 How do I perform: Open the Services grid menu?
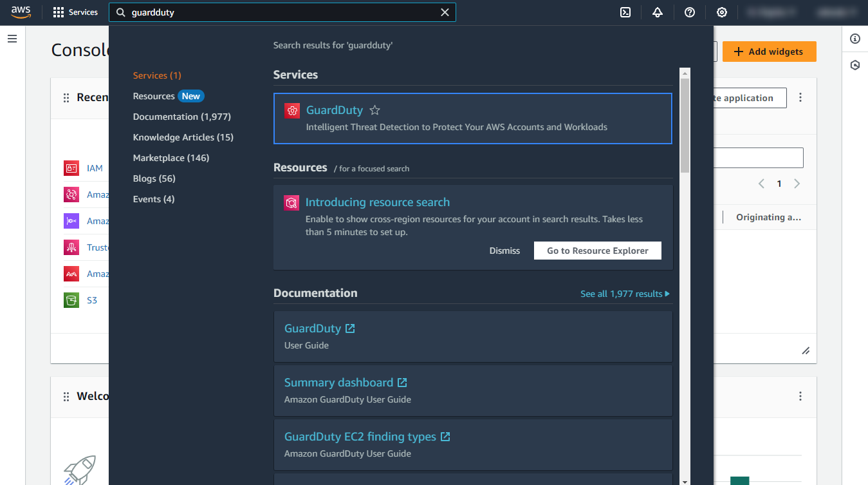[75, 12]
